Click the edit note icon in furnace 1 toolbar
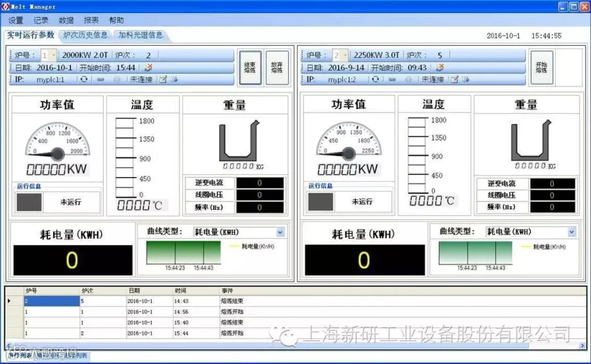591x364 pixels. (x=163, y=79)
